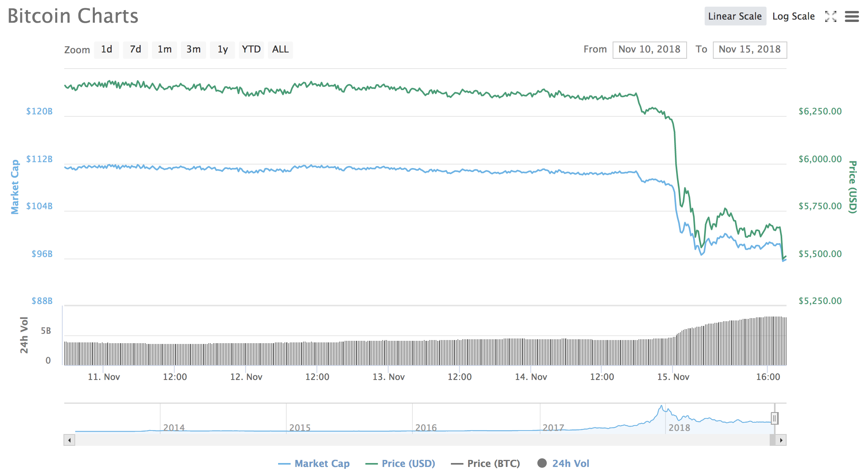868x474 pixels.
Task: Set zoom to 1d
Action: coord(107,49)
